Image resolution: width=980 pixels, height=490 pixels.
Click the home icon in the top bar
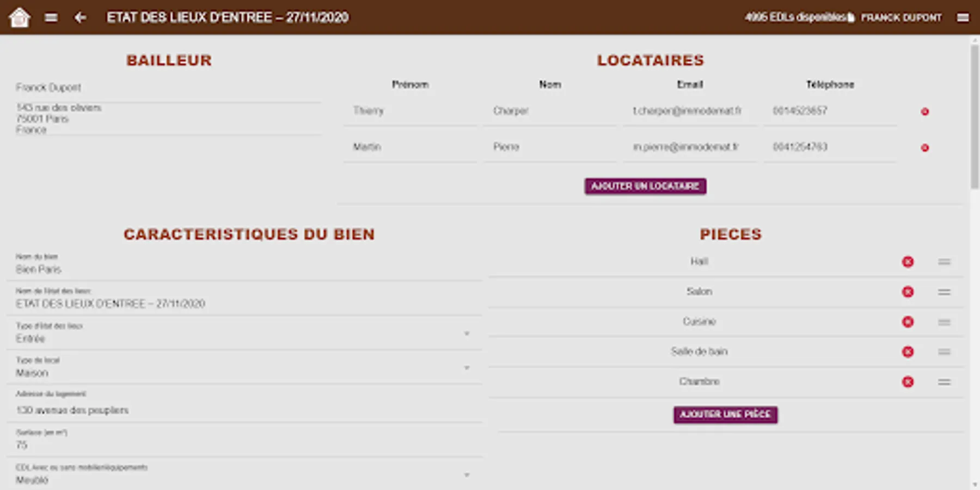point(20,17)
